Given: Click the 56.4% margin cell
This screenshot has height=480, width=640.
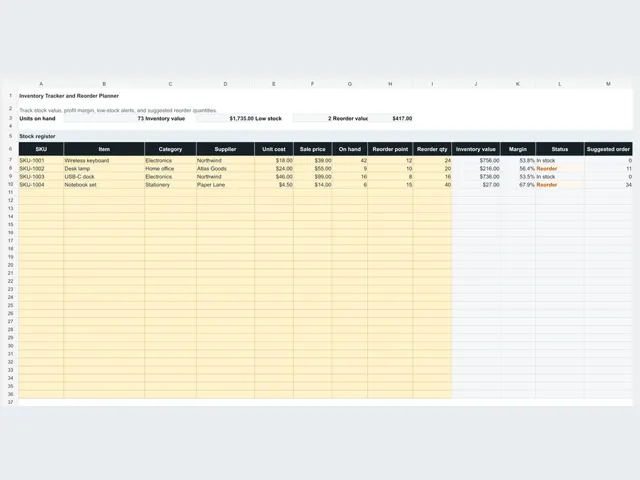Looking at the screenshot, I should [x=518, y=169].
